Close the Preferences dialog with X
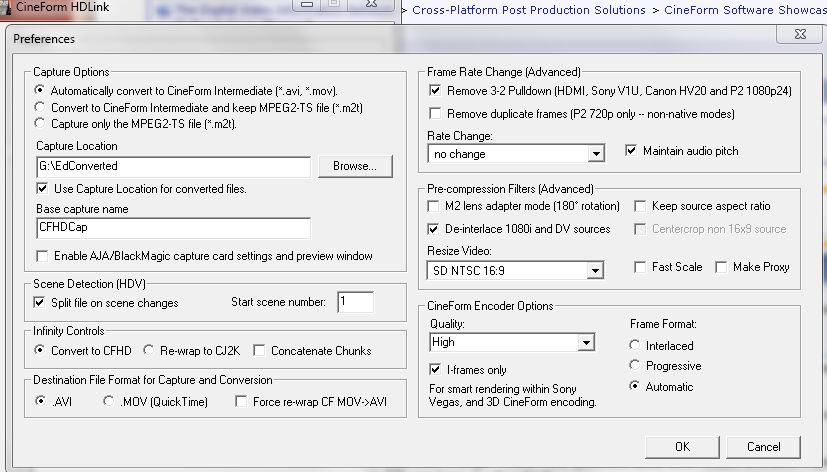827x472 pixels. 800,34
